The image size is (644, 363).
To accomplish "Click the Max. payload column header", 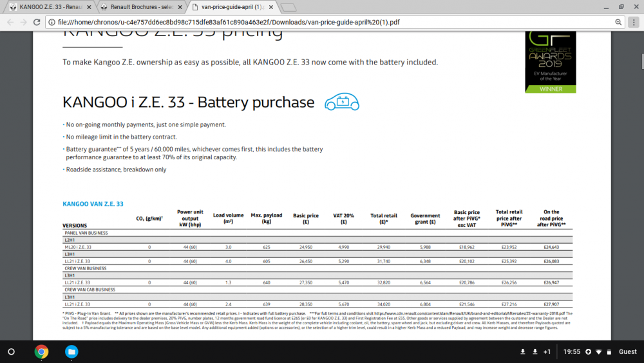I will 267,219.
